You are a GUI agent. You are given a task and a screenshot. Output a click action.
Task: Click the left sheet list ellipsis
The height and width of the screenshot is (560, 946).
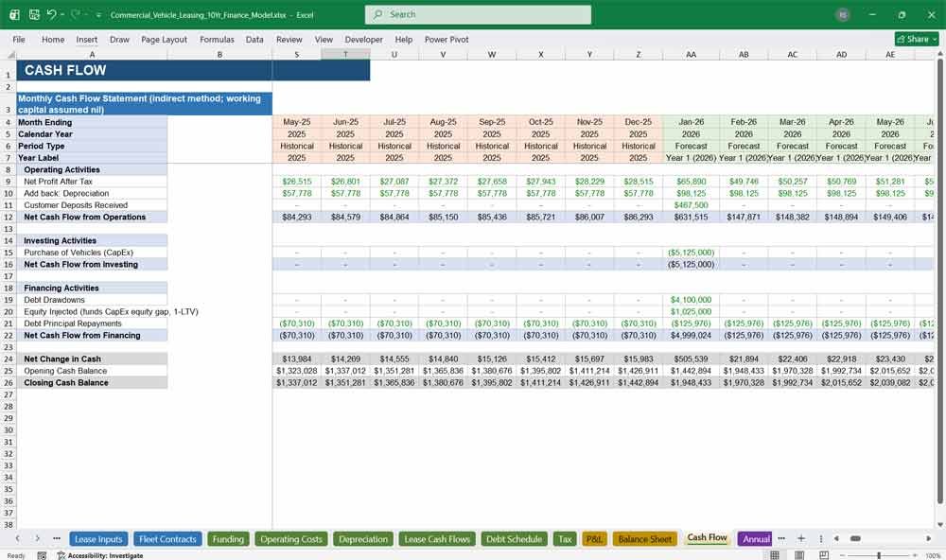(x=57, y=538)
